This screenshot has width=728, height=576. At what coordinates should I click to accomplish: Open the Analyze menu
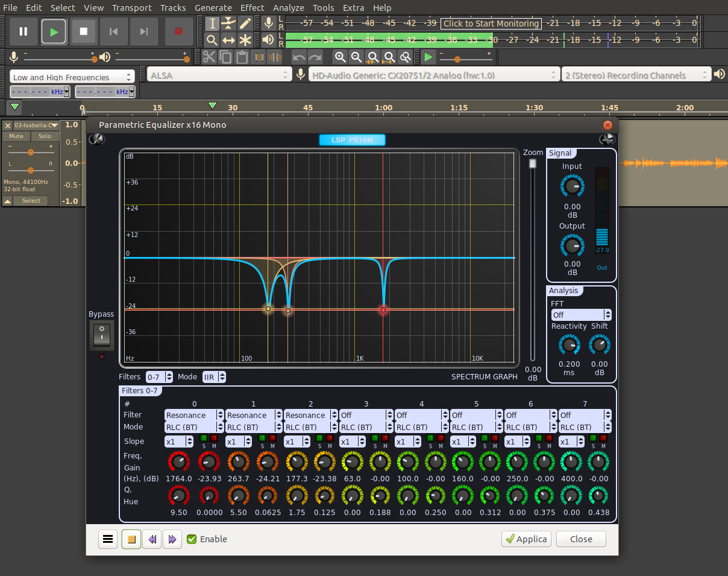pyautogui.click(x=289, y=8)
